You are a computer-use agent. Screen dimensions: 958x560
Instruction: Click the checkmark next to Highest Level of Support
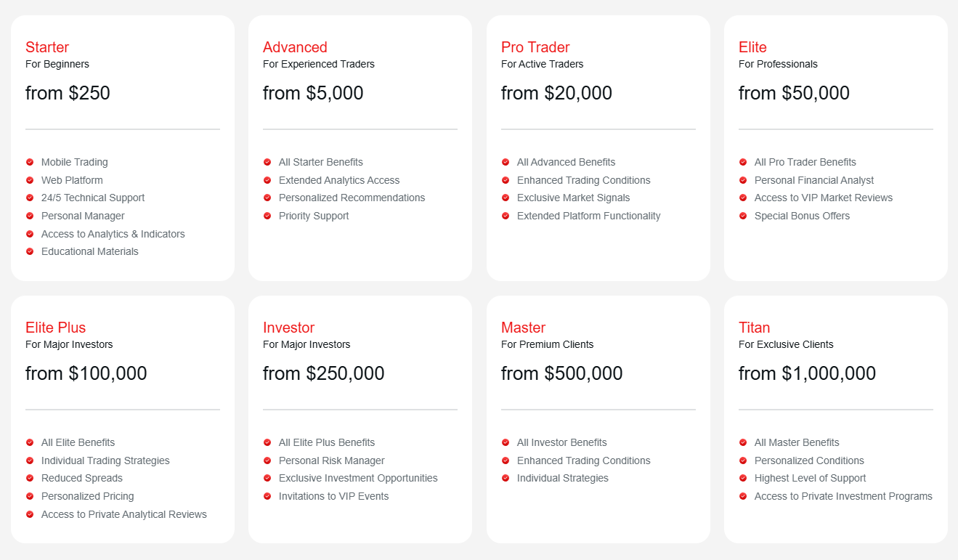pos(743,478)
